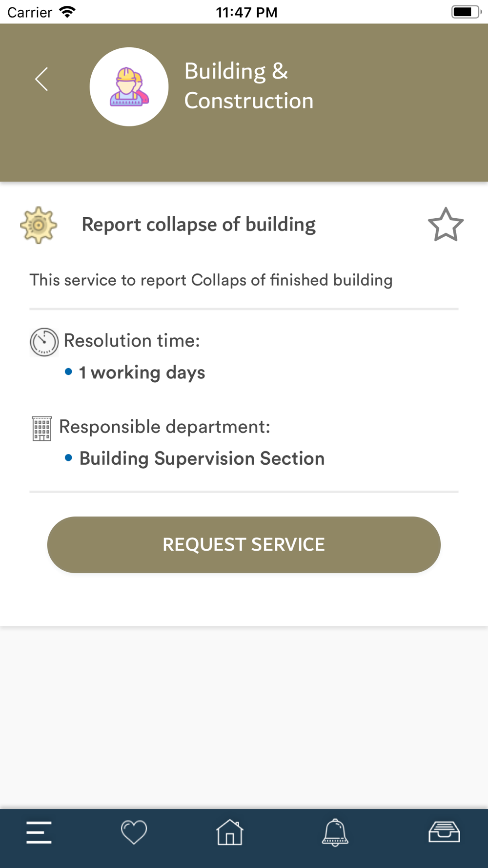Tap the construction worker category icon

click(x=129, y=87)
